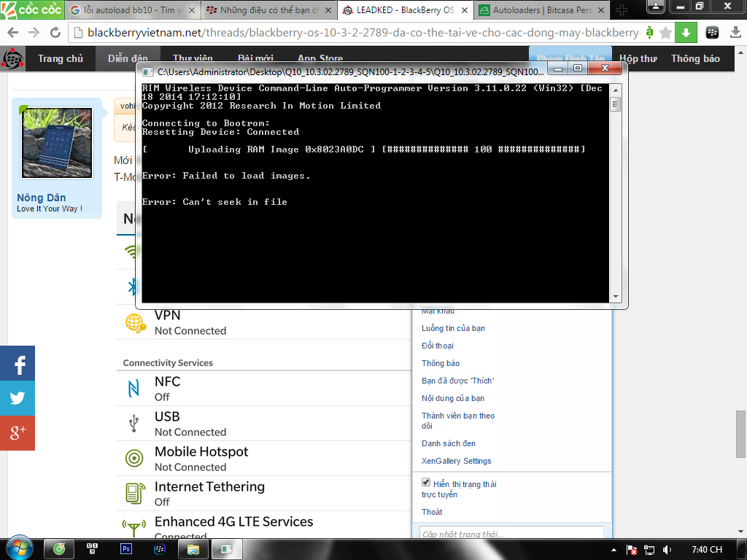Viewport: 747px width, 560px height.
Task: Click the Facebook share button
Action: (x=18, y=364)
